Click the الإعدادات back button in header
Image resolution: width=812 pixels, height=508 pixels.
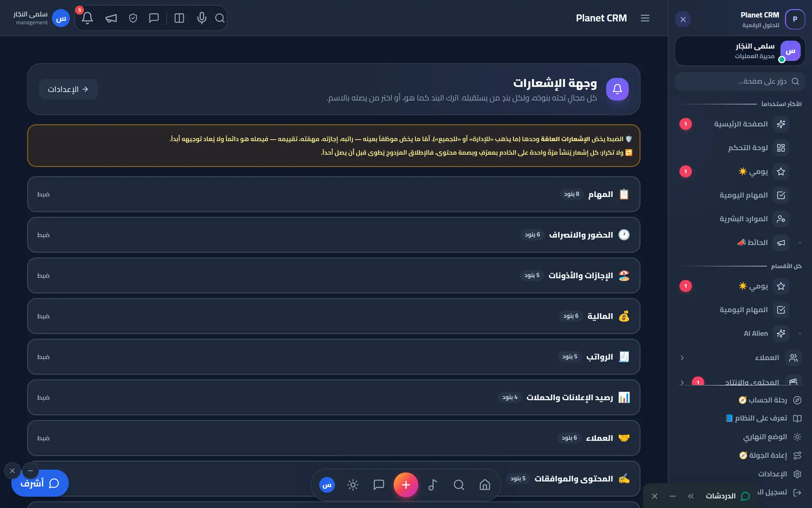[x=69, y=89]
